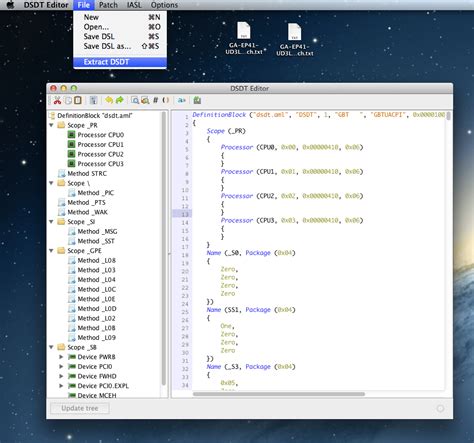
Task: Click the parentheses bracket icon in toolbar
Action: pos(166,100)
